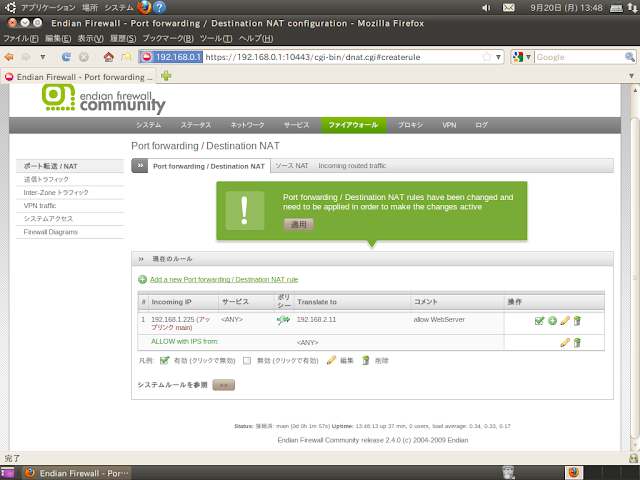Toggle rule 1 enabled checkbox icon
640x480 pixels.
pyautogui.click(x=540, y=321)
